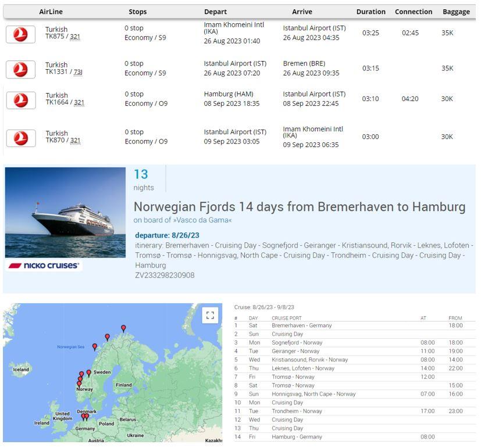
Task: Click the nicko cruises logo
Action: click(x=44, y=266)
